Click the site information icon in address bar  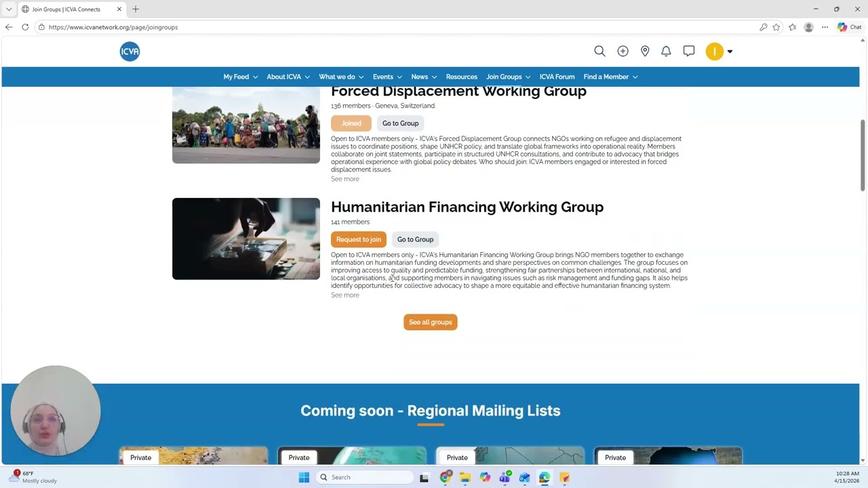[x=41, y=27]
